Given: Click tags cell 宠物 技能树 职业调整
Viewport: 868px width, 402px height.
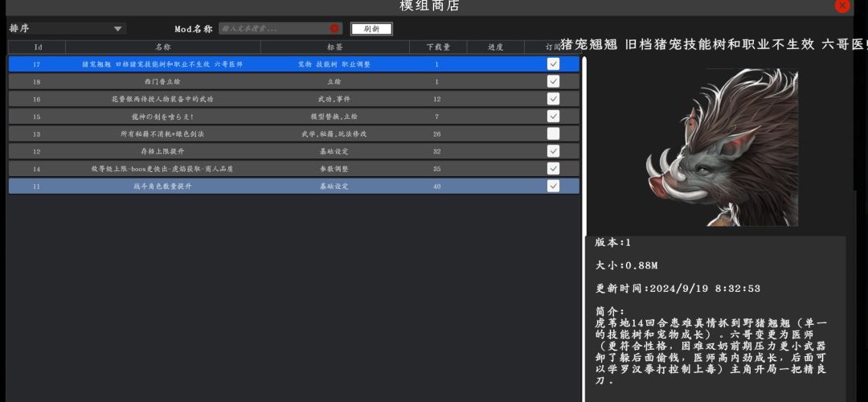Looking at the screenshot, I should 334,64.
